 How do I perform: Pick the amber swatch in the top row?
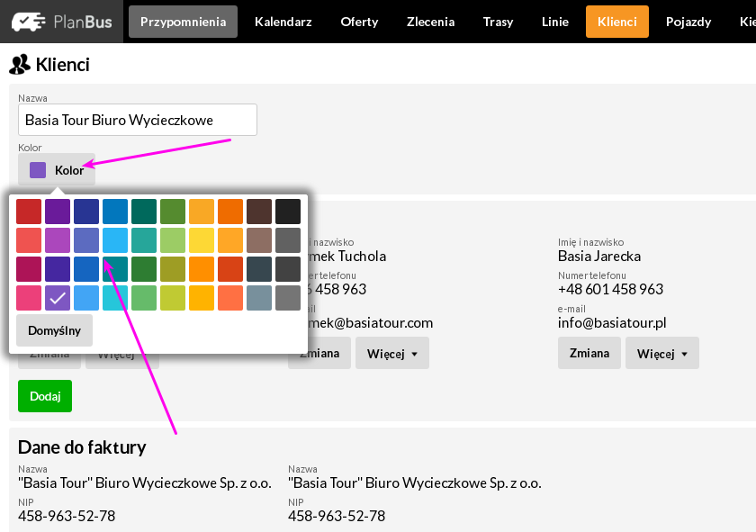tap(202, 212)
